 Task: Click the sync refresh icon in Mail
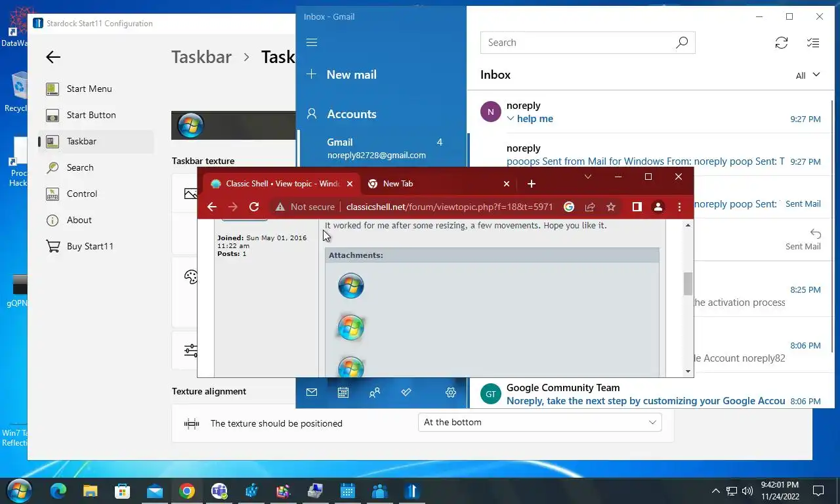pyautogui.click(x=781, y=43)
